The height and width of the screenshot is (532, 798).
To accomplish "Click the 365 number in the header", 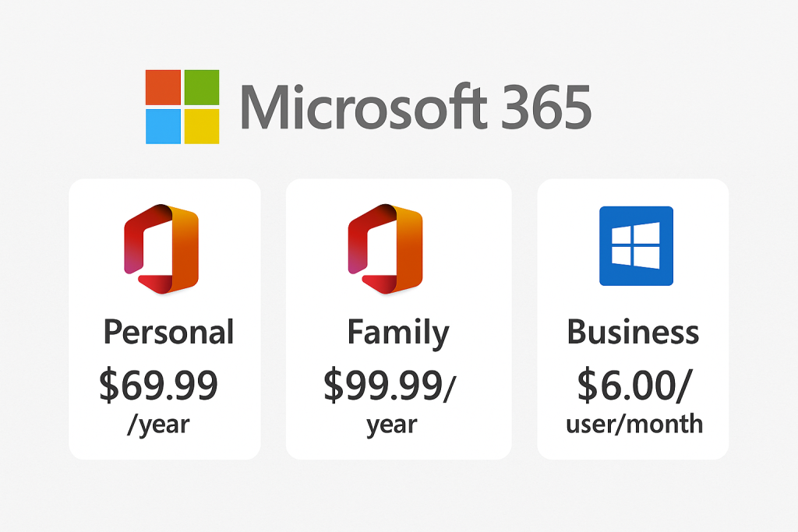I will pyautogui.click(x=547, y=107).
